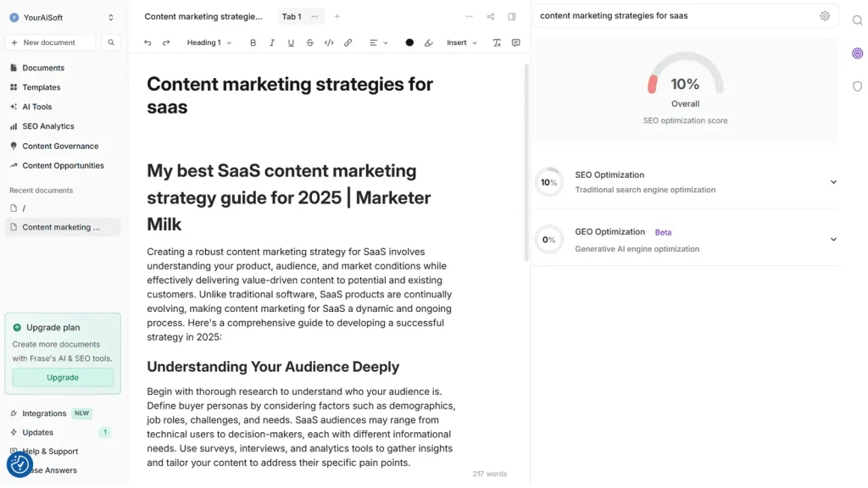Open the Heading 1 style dropdown
Image resolution: width=868 pixels, height=488 pixels.
pyautogui.click(x=209, y=42)
